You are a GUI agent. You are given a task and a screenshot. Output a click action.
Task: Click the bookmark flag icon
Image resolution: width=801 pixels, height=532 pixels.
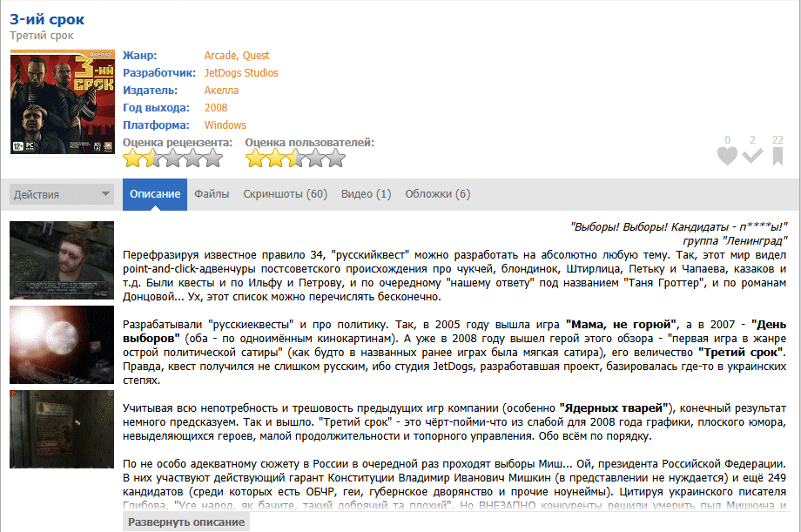point(778,157)
